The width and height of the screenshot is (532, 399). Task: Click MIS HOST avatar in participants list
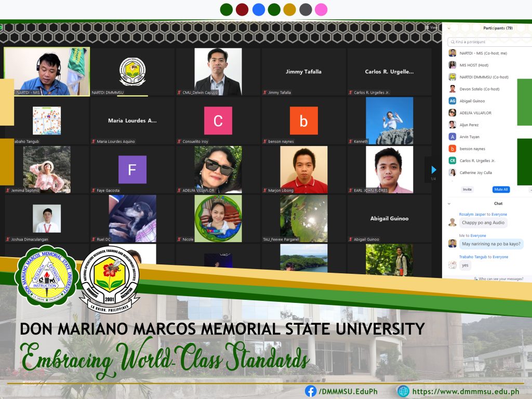[x=453, y=65]
